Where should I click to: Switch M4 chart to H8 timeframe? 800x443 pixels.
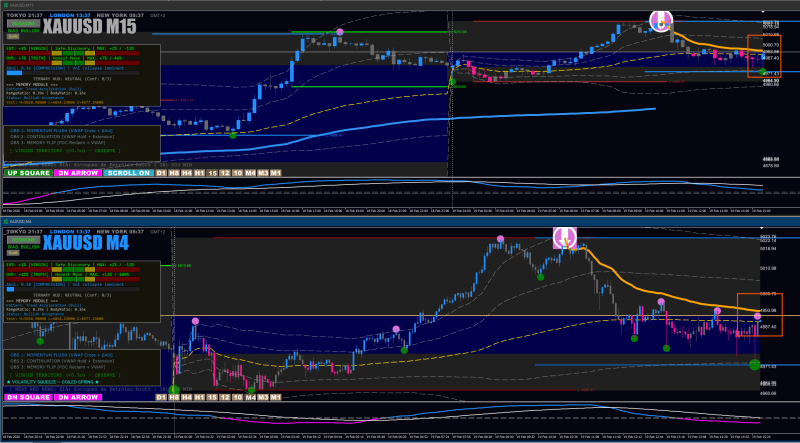[x=174, y=397]
